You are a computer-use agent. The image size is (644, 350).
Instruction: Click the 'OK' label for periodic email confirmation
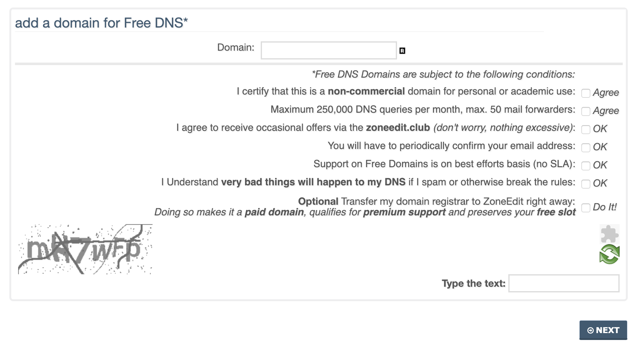click(x=600, y=147)
